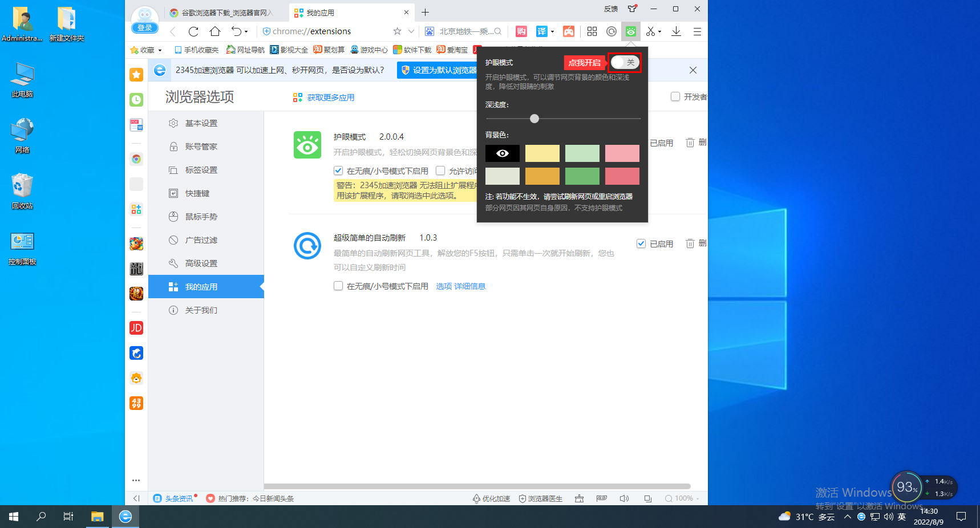The image size is (980, 528).
Task: Toggle sound with the status bar speaker icon
Action: click(624, 498)
